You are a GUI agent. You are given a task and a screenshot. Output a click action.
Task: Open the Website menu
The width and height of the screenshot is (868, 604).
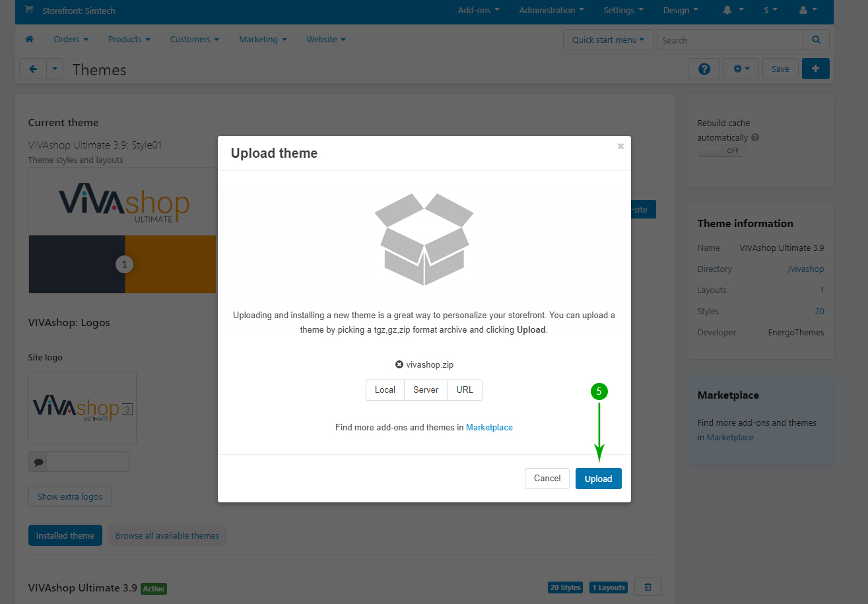click(326, 40)
